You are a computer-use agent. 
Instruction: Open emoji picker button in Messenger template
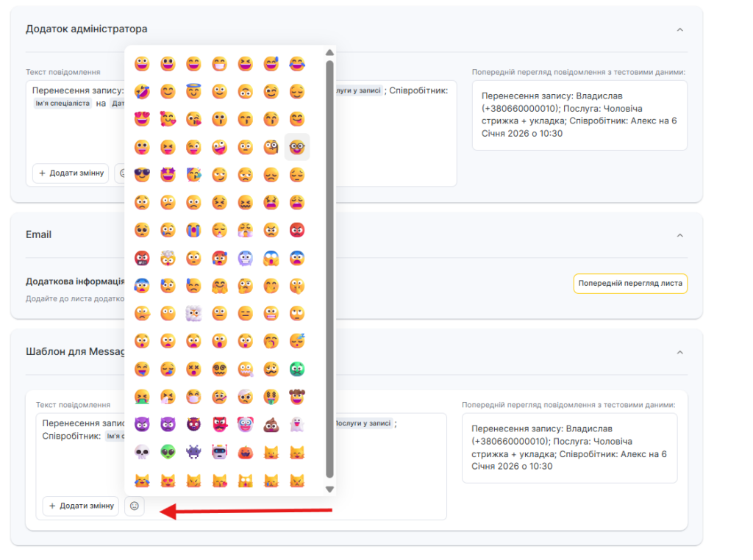coord(135,506)
